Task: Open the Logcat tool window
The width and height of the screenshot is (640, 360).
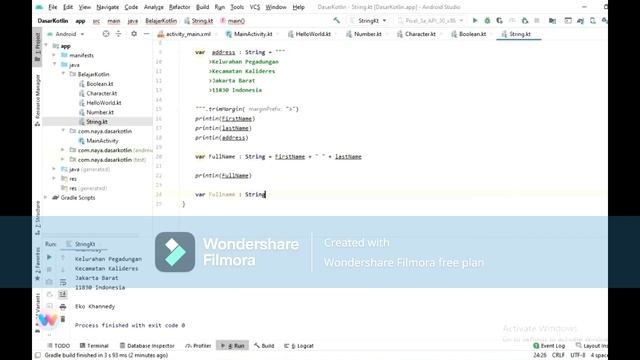Action: pyautogui.click(x=299, y=346)
